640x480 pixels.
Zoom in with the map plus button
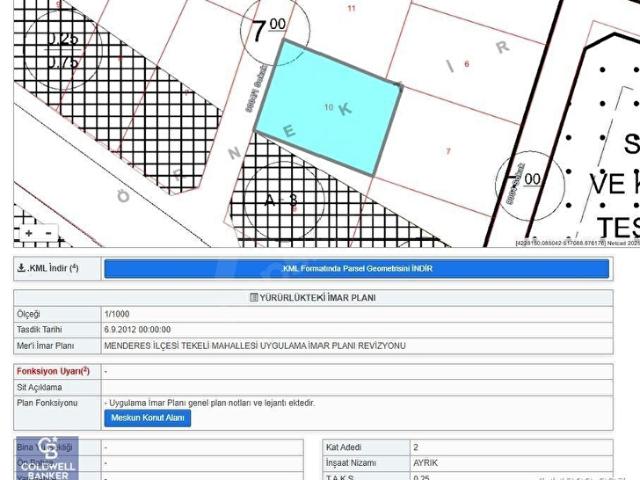(29, 233)
